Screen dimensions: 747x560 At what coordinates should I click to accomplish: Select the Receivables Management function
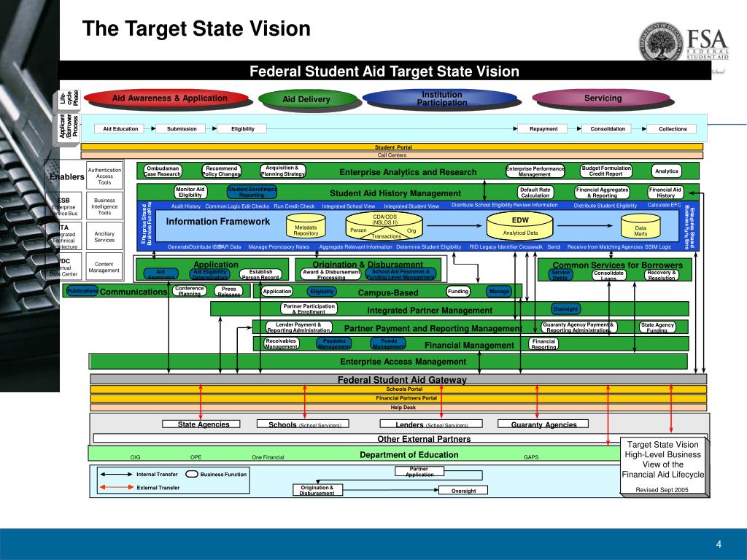coord(281,343)
